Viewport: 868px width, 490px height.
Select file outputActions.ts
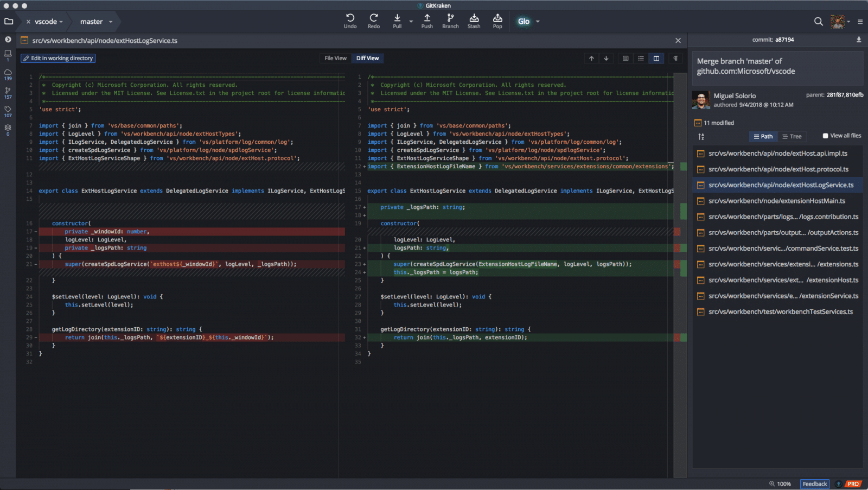pos(778,232)
